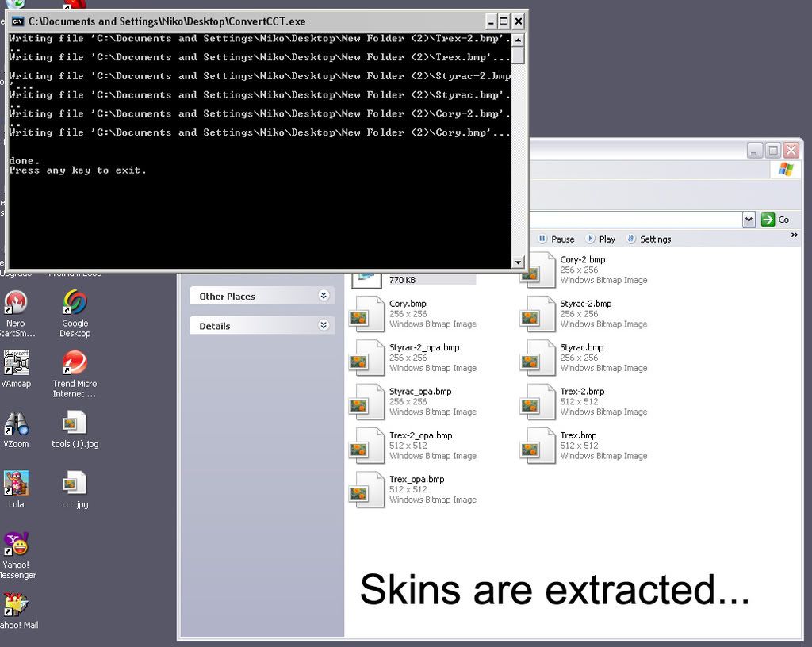Launch Trend Micro Internet Security shortcut
This screenshot has width=812, height=647.
tap(75, 362)
